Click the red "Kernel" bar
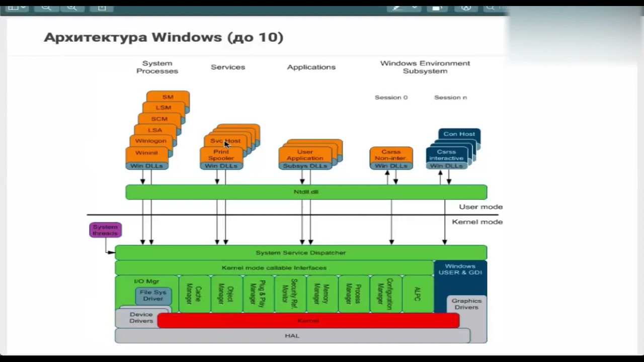The image size is (644, 362). point(308,321)
